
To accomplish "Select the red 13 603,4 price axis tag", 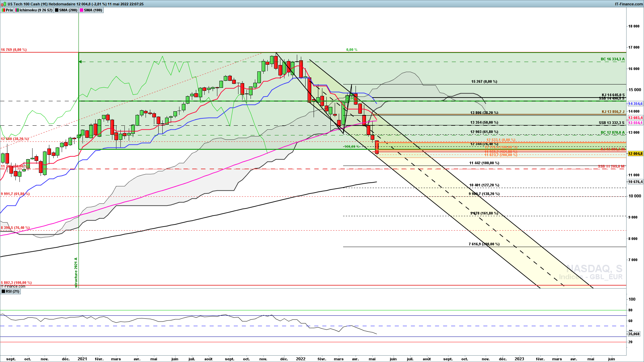I will tap(635, 118).
